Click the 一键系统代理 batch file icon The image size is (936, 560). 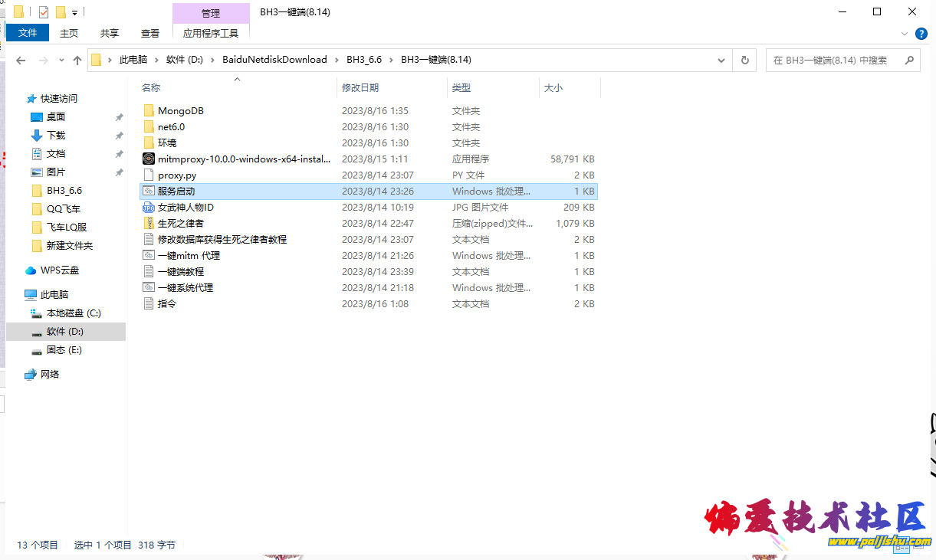pyautogui.click(x=149, y=288)
